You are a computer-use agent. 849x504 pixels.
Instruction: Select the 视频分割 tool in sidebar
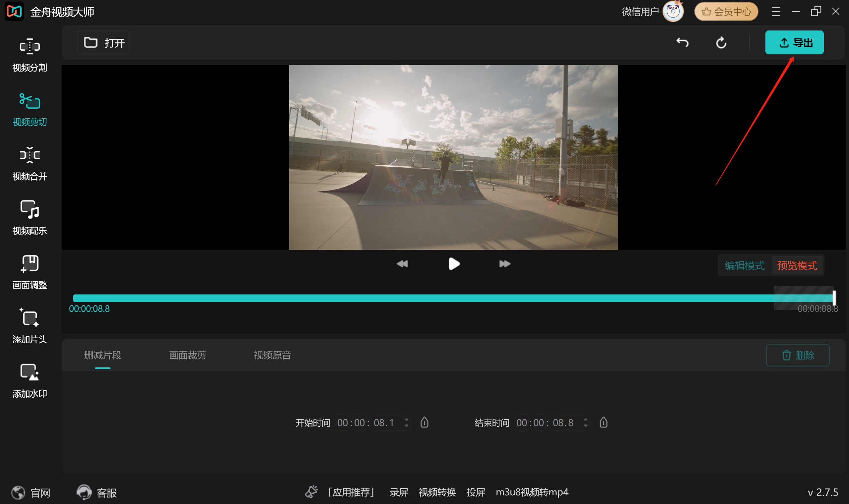click(x=30, y=55)
